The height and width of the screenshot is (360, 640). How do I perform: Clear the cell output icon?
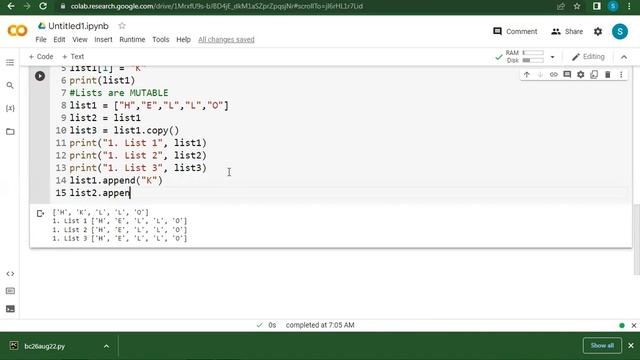pyautogui.click(x=40, y=213)
